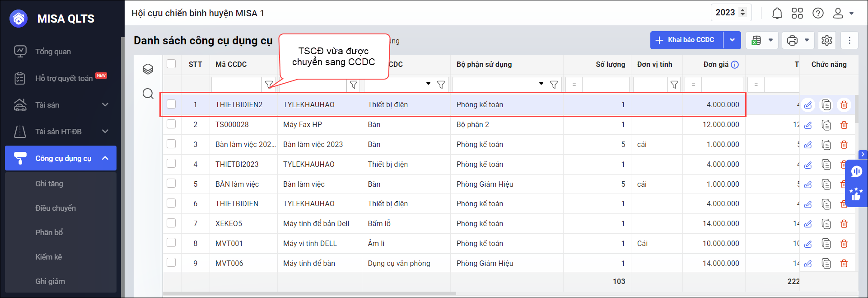Duplicate the TS000028 row
Screen dimensions: 868x298
[826, 125]
